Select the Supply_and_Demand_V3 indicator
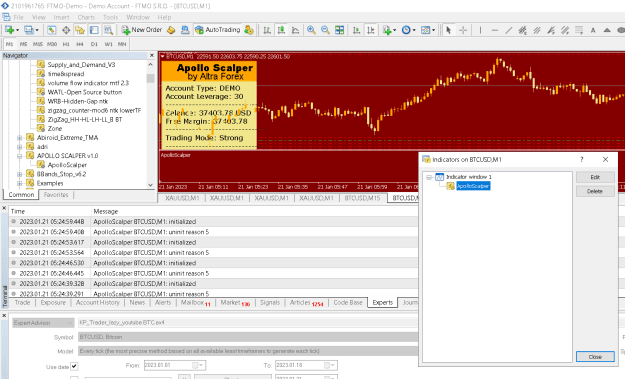625x379 pixels. (x=81, y=65)
